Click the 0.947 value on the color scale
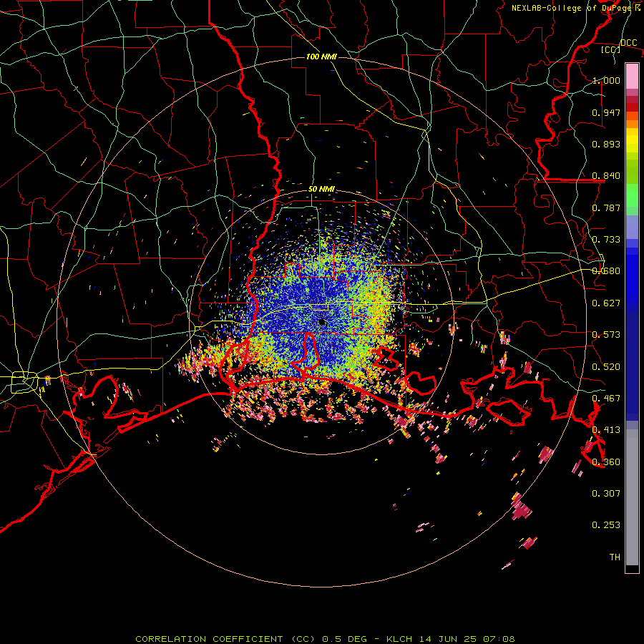Screen dimensions: 644x644 pos(606,112)
